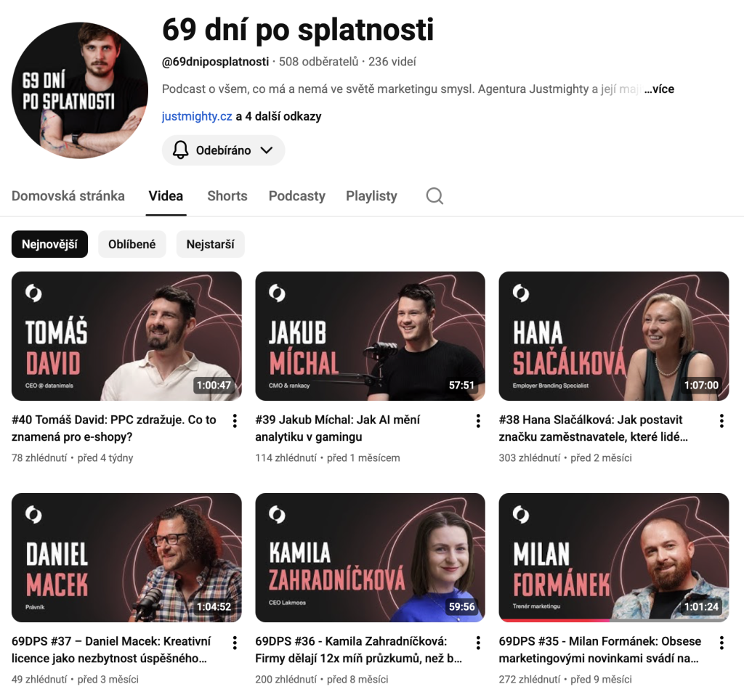Open the justmighty.cz link

pos(197,116)
